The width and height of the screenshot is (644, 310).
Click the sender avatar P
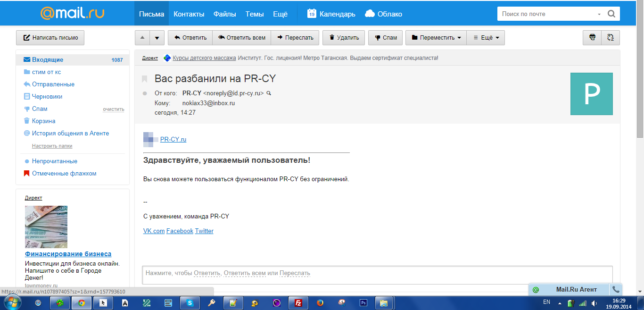591,94
